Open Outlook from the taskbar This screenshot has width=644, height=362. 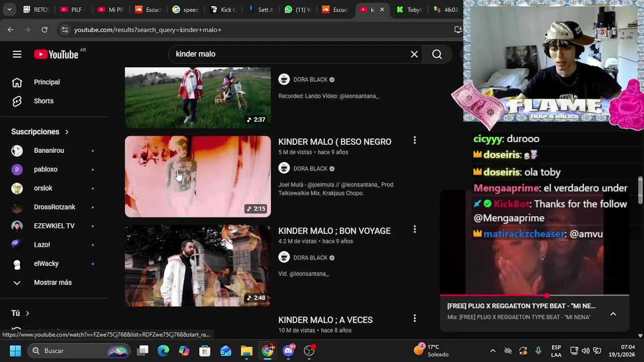tap(226, 350)
